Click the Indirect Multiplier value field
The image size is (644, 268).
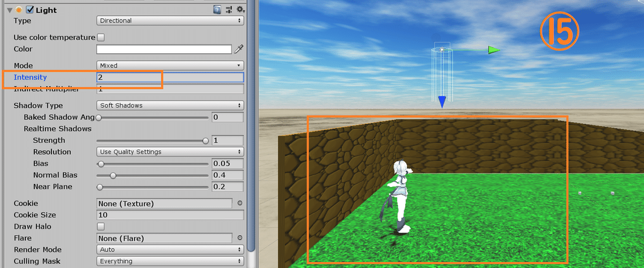pos(170,89)
